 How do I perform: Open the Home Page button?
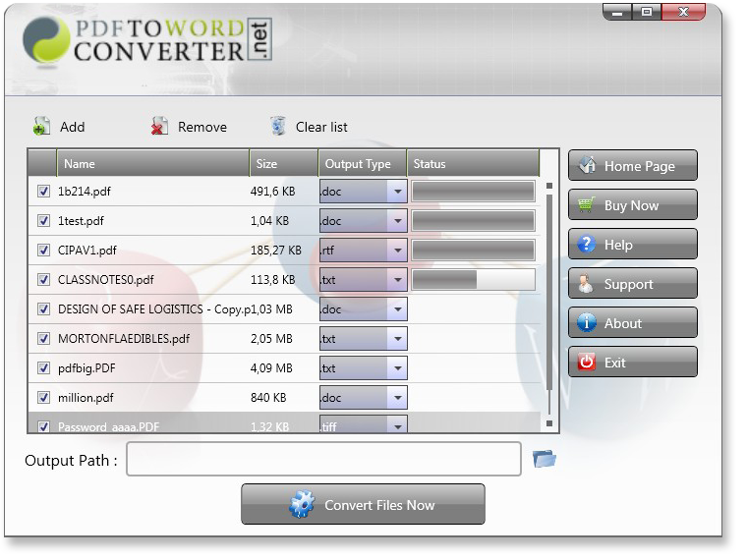click(x=633, y=166)
